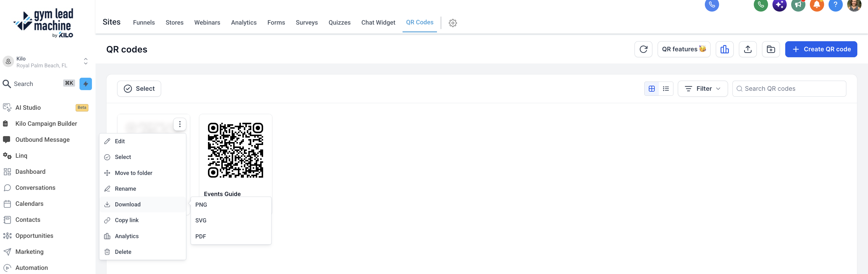The width and height of the screenshot is (868, 274).
Task: Choose Edit from context menu
Action: tap(142, 141)
